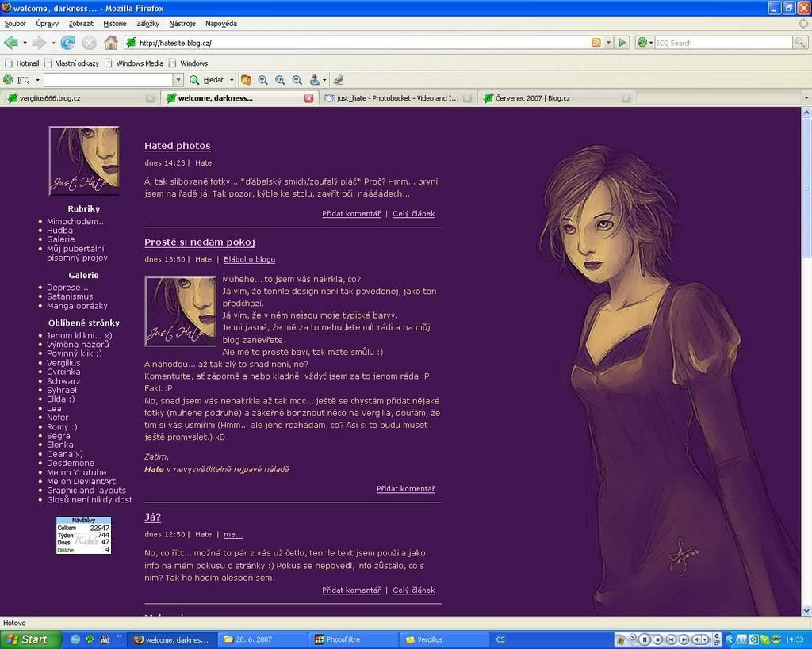Click the Just Hate blog avatar image
812x649 pixels.
83,160
